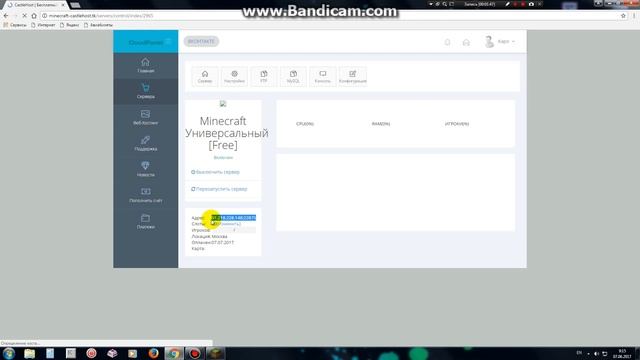Click the notification bell icon
Screen dimensions: 640x360
(447, 42)
